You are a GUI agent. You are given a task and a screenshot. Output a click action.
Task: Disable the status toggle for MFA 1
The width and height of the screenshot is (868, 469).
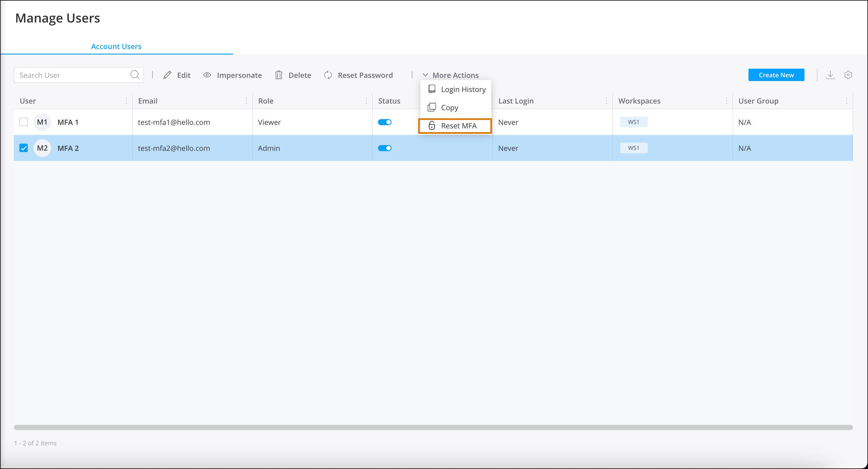click(385, 122)
